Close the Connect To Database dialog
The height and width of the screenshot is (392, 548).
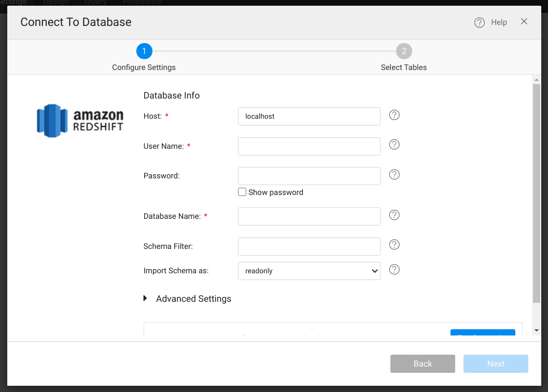tap(524, 21)
